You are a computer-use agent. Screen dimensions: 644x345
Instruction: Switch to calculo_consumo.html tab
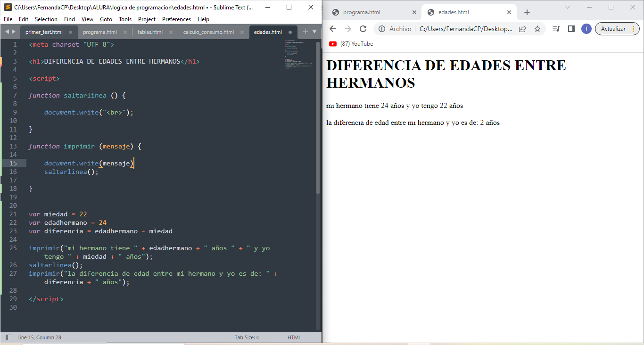[208, 32]
